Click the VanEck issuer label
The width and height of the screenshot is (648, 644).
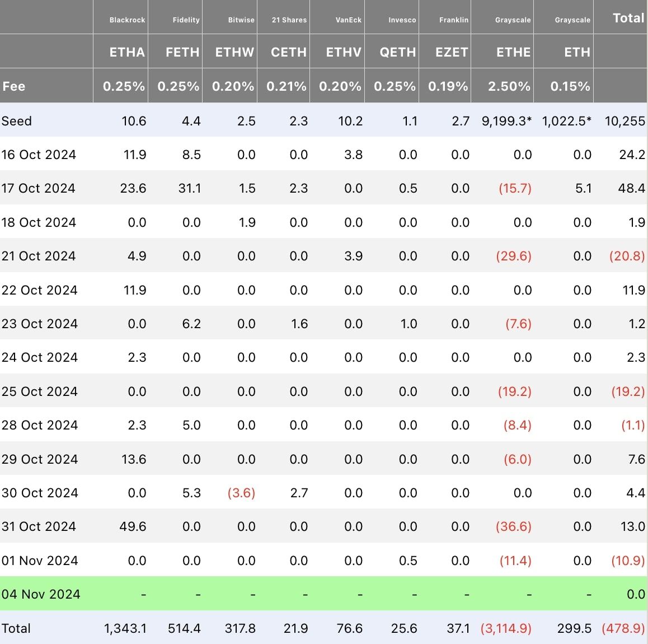[x=349, y=20]
